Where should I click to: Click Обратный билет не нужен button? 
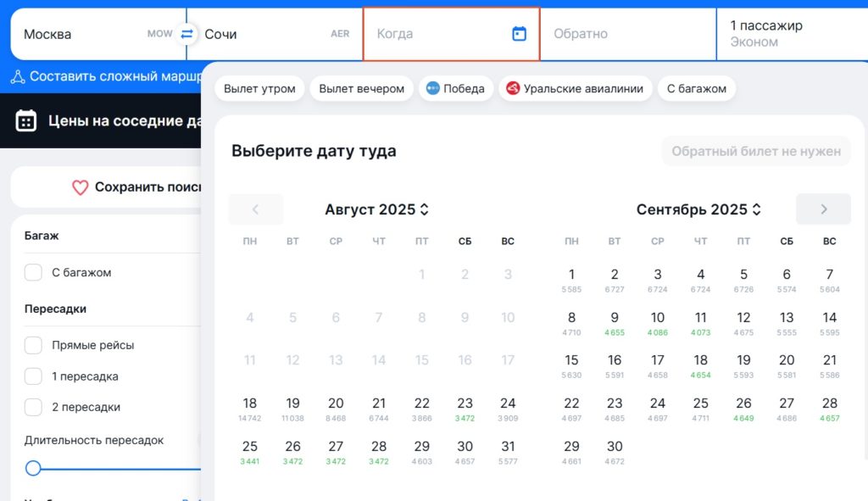click(x=755, y=151)
